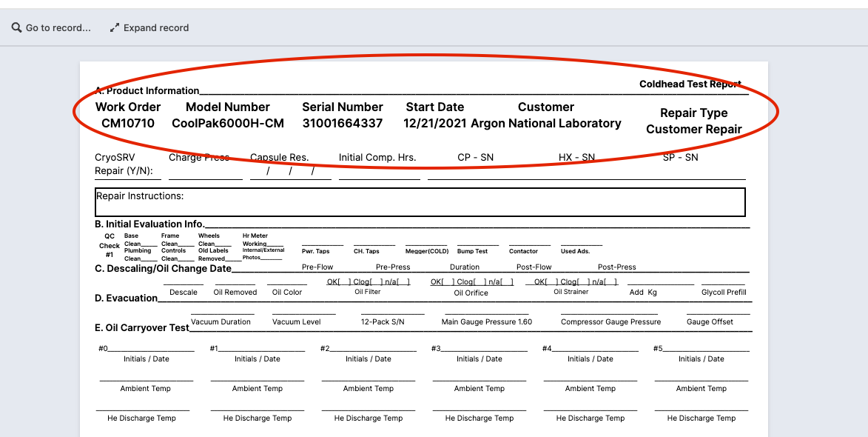Click the magnifying glass search icon
Viewport: 868px width, 437px height.
(x=16, y=27)
